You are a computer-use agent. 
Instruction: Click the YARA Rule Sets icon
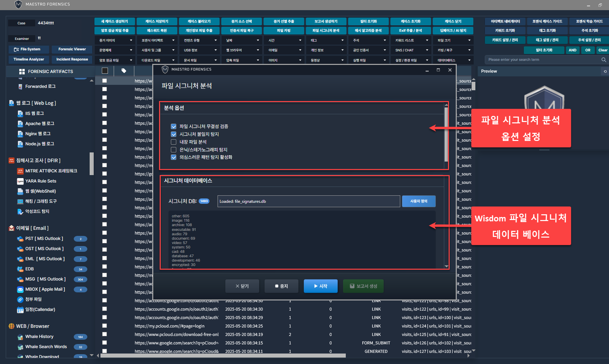click(x=20, y=181)
